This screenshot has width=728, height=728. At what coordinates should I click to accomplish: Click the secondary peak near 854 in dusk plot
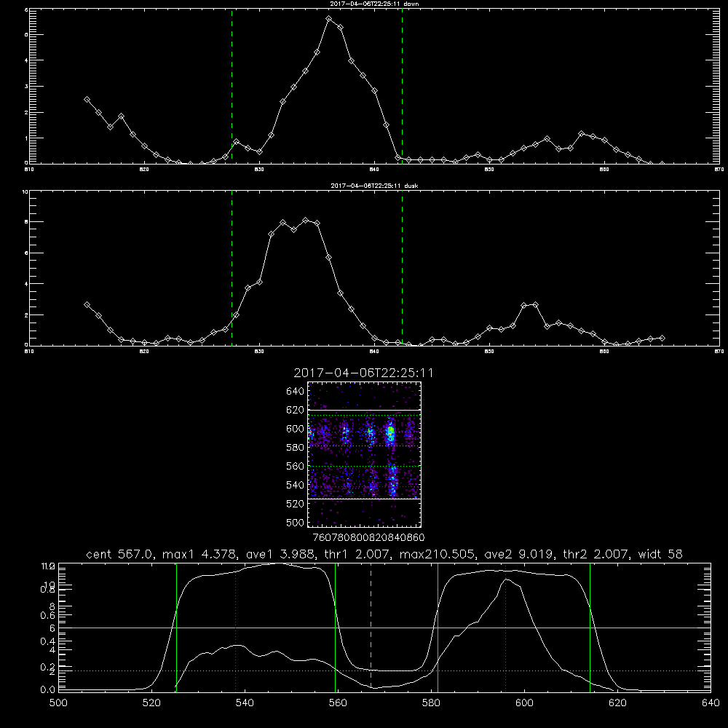(x=535, y=304)
